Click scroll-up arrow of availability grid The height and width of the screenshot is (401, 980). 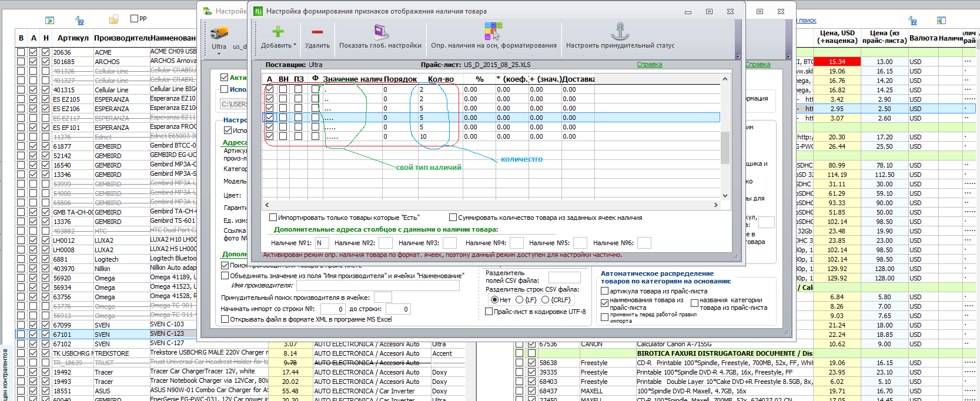725,79
